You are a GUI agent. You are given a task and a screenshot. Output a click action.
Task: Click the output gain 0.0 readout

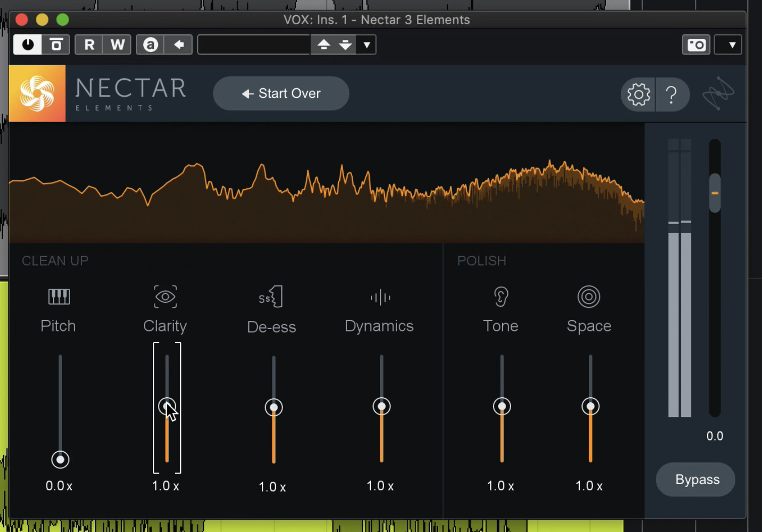(715, 436)
